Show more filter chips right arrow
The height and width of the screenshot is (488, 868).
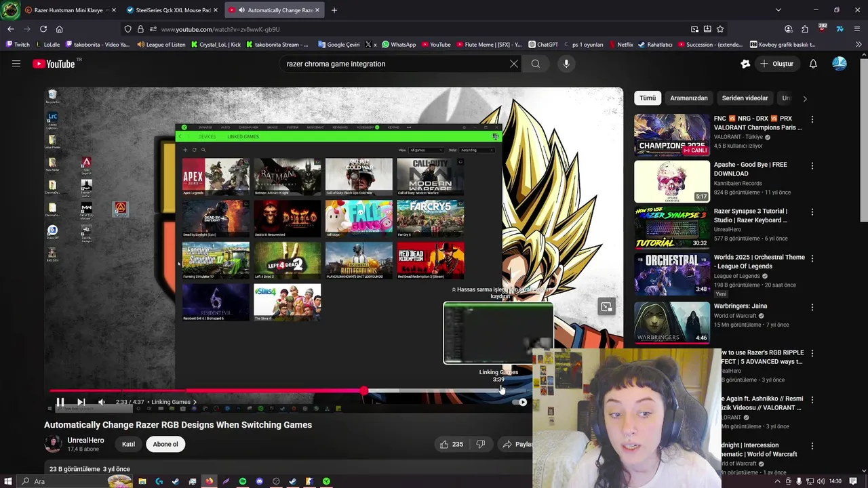805,98
